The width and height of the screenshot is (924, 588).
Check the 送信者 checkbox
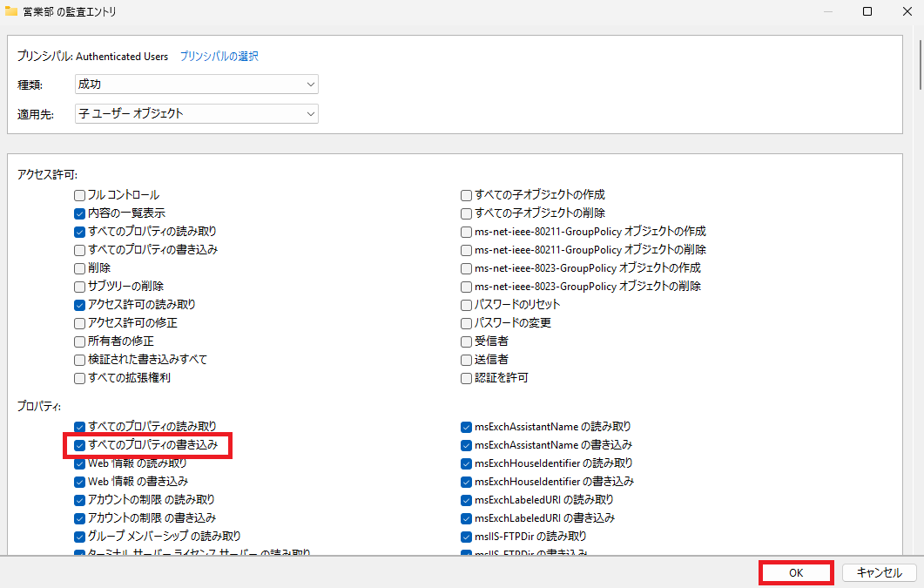pyautogui.click(x=466, y=360)
